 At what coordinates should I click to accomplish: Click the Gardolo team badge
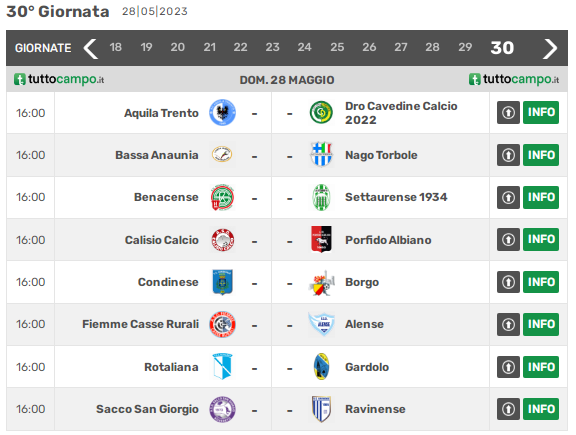point(321,367)
